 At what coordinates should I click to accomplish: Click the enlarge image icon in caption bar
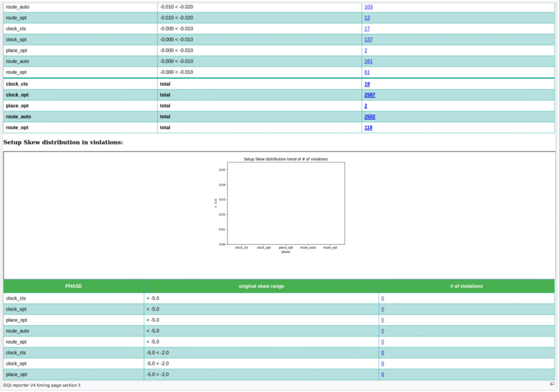coord(552,384)
